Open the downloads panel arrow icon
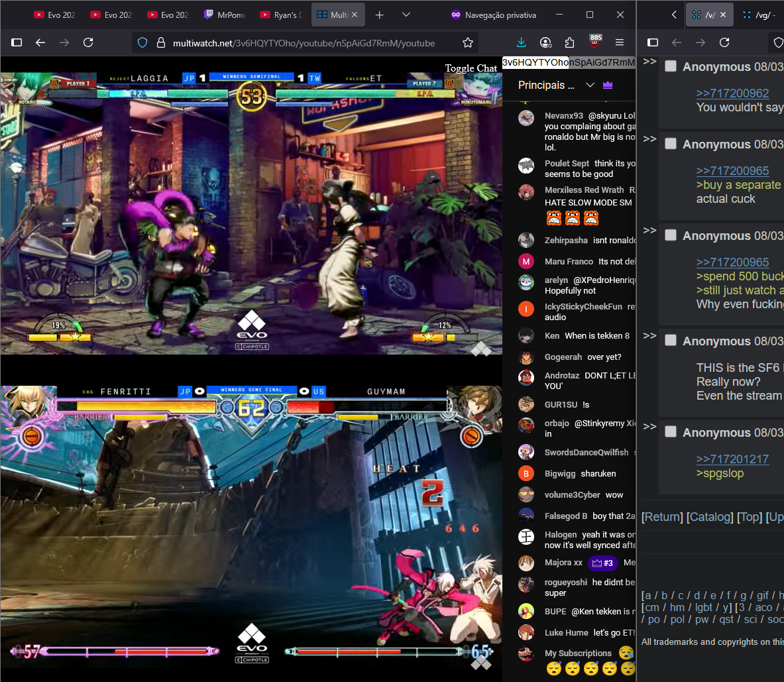 click(521, 42)
